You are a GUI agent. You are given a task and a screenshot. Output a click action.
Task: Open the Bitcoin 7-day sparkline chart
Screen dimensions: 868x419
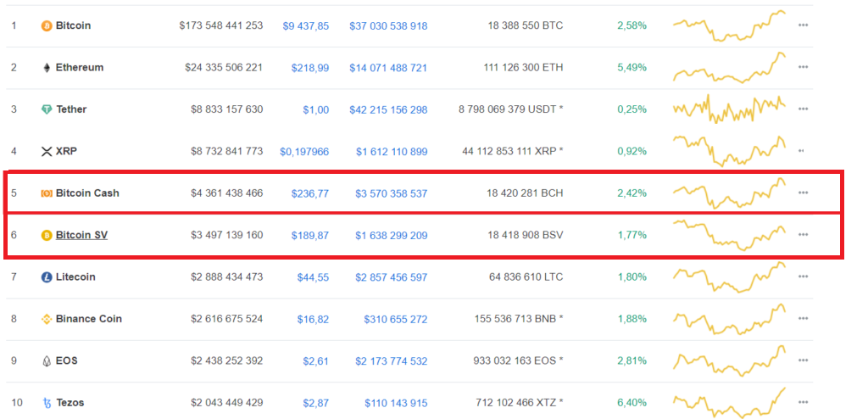point(730,26)
